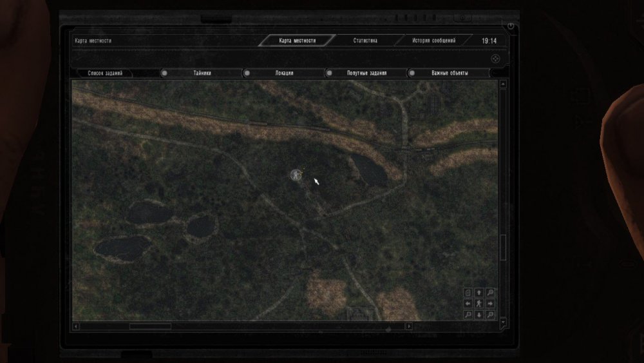644x363 pixels.
Task: Click the map sheet icon left of up arrow
Action: (468, 293)
